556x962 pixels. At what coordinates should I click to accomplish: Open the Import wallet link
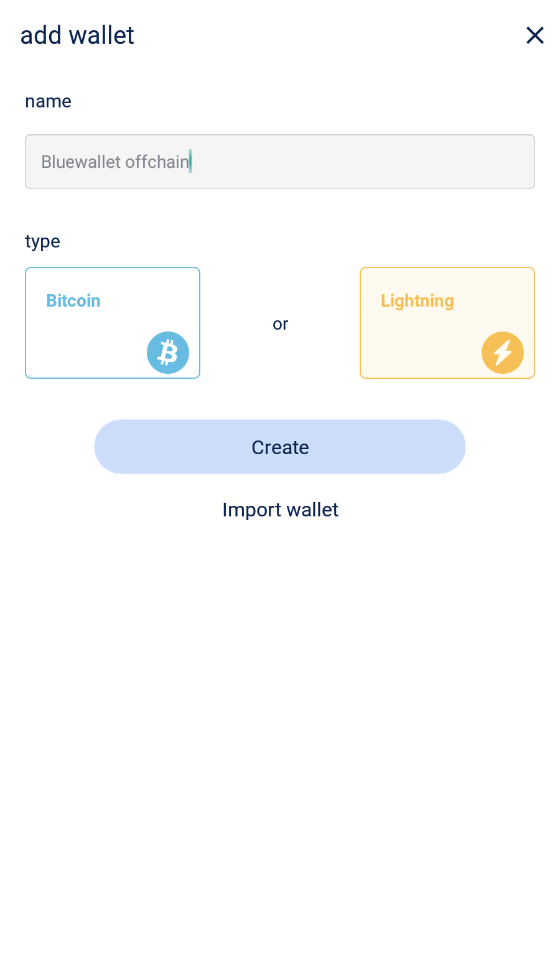280,510
